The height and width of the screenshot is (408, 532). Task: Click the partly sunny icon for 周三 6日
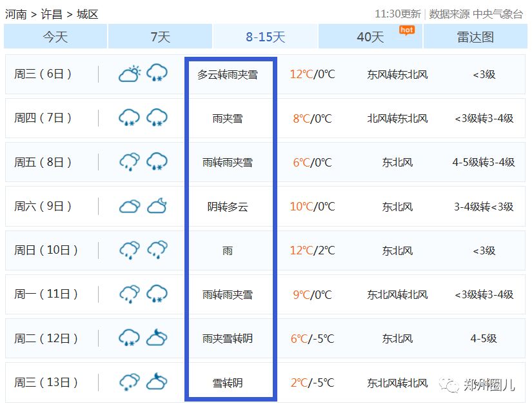coord(130,74)
